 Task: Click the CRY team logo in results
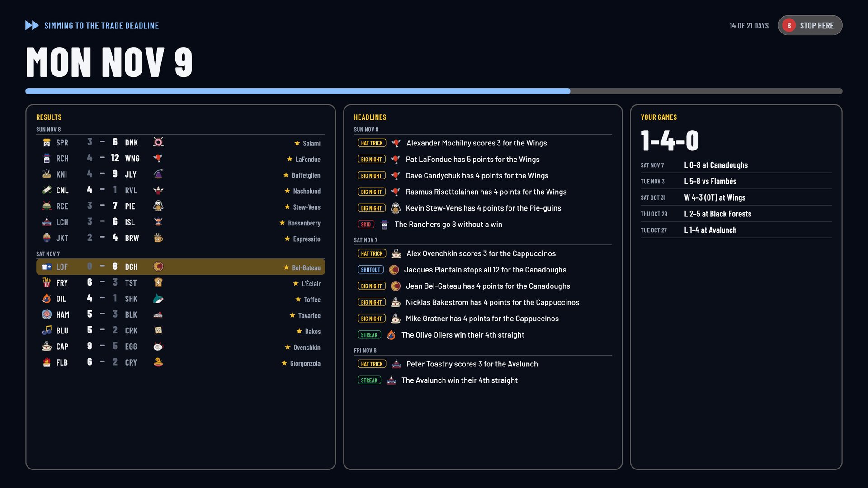[x=158, y=362]
